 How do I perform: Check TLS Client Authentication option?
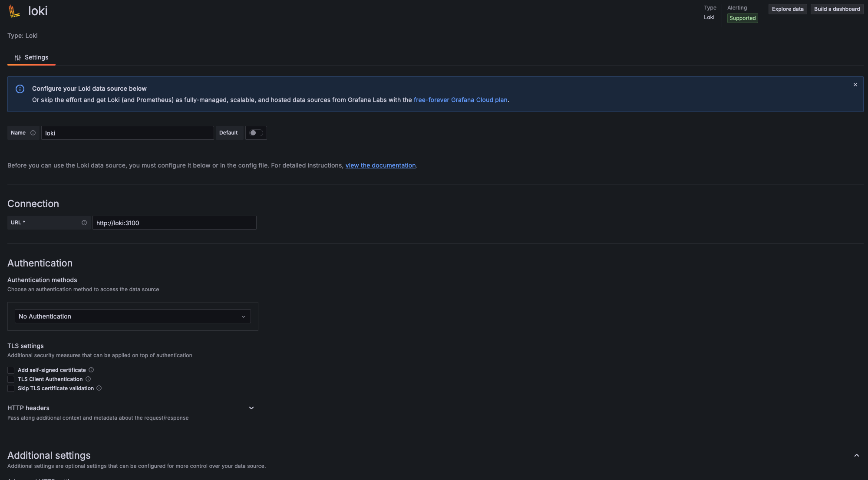(11, 379)
